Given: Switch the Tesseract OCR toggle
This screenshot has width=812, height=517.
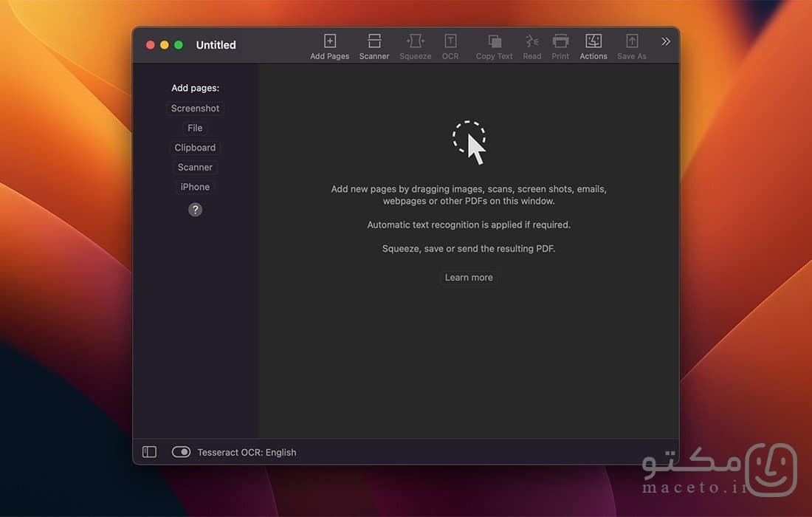Looking at the screenshot, I should [x=182, y=452].
